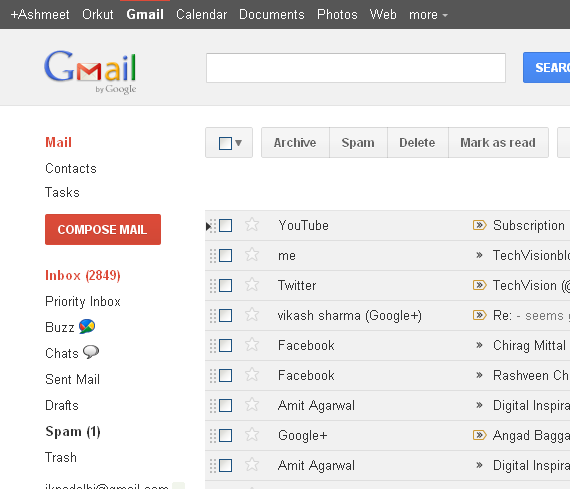570x489 pixels.
Task: Click drag handle of the Google+ email row
Action: click(213, 435)
